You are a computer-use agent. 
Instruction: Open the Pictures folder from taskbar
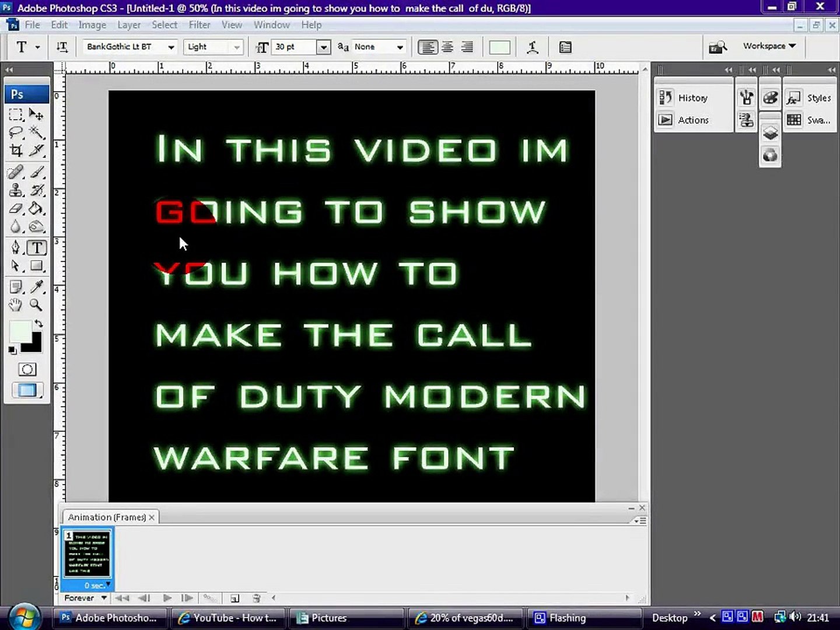point(346,618)
